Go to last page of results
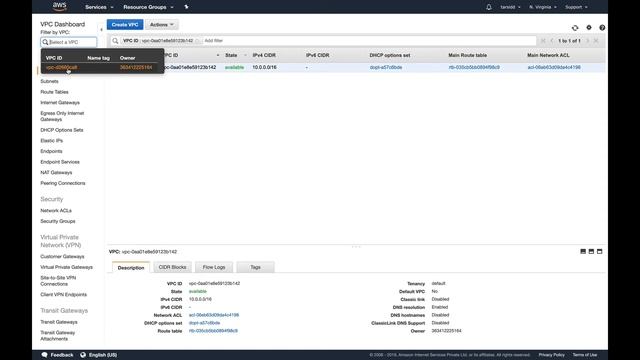 tap(596, 41)
